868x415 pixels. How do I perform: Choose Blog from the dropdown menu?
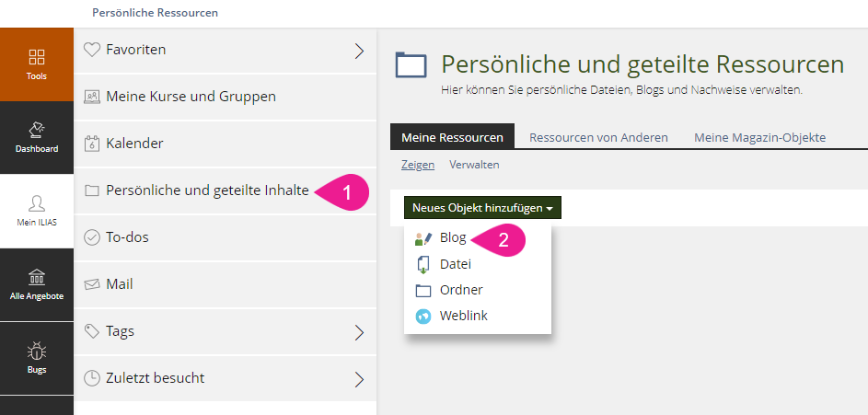coord(453,238)
